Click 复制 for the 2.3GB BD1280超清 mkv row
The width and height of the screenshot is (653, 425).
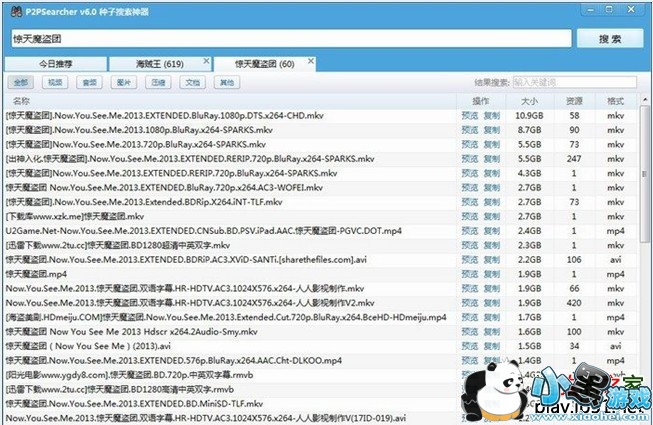click(x=492, y=246)
